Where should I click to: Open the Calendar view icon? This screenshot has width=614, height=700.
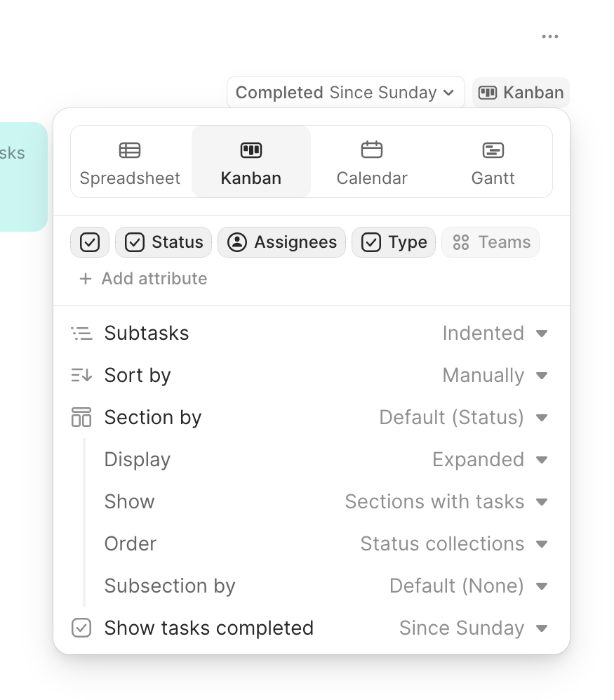371,150
